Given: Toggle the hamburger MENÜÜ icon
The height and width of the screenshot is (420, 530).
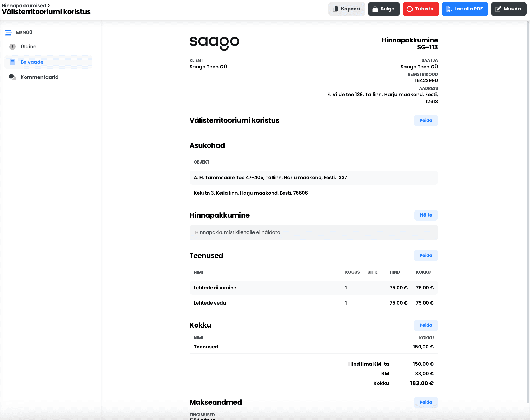Looking at the screenshot, I should pos(8,33).
